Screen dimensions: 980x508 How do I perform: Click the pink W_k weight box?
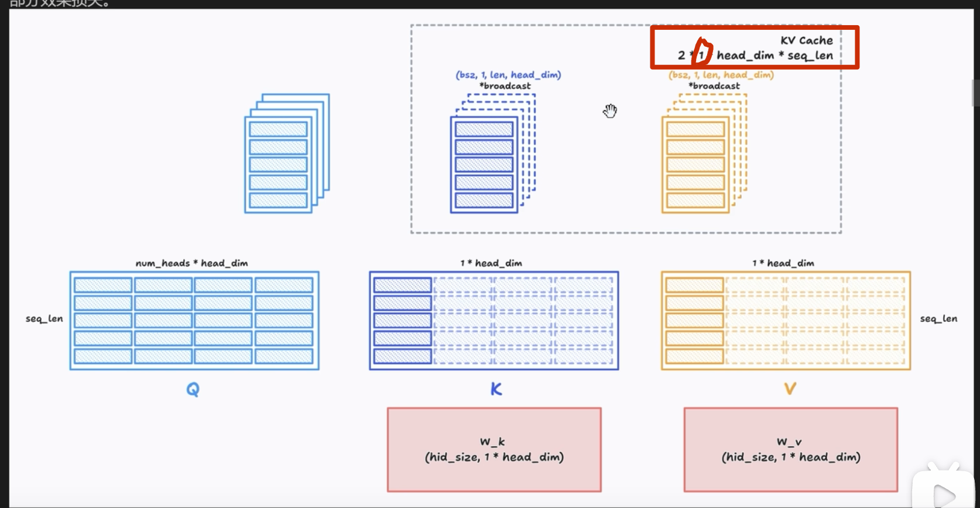click(494, 449)
